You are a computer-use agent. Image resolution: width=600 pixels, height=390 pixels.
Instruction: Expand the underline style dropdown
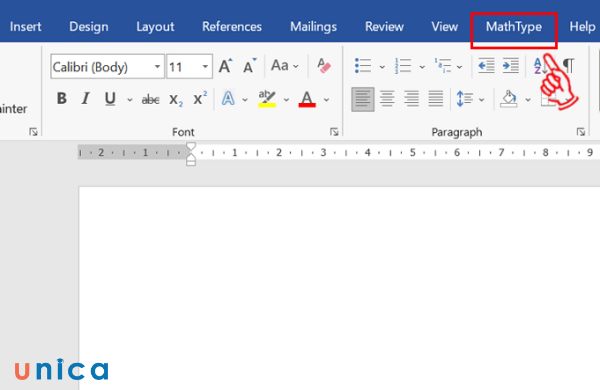pyautogui.click(x=130, y=100)
